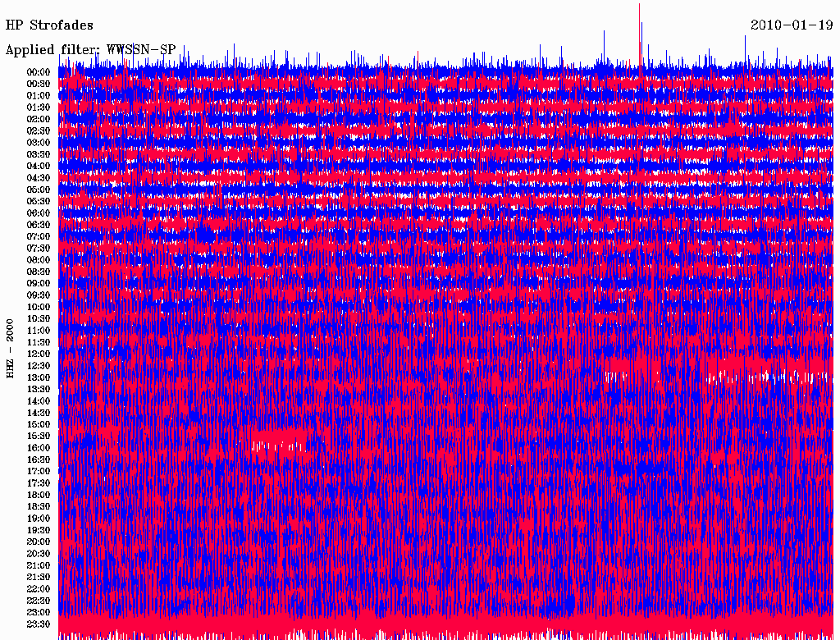Select the 13:30 time label
This screenshot has width=840, height=640.
click(39, 389)
